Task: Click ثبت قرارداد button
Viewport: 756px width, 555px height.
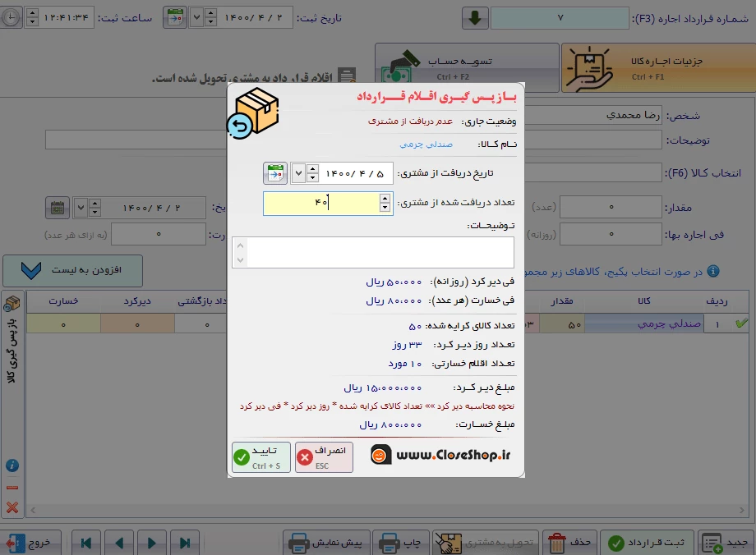Action: 647,543
